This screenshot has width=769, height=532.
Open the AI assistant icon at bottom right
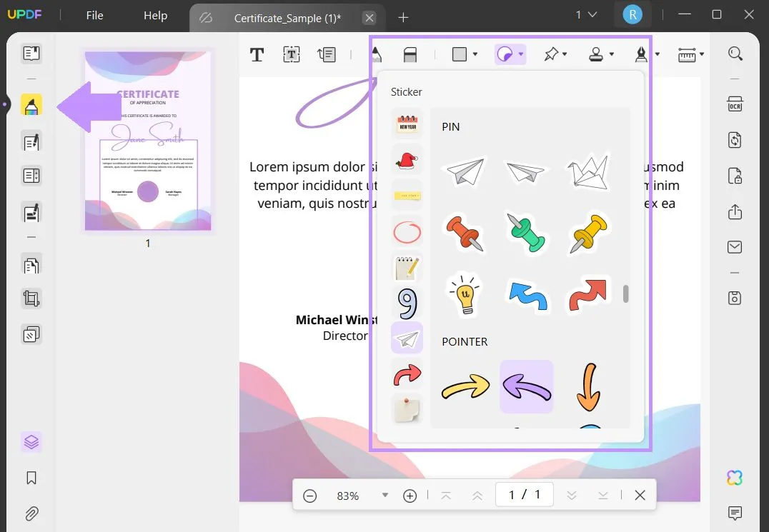[734, 477]
